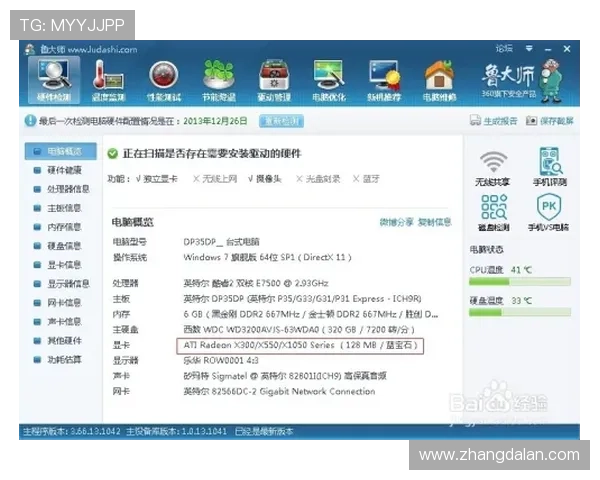Click the 鲁大师 logo mascot

[x=552, y=81]
